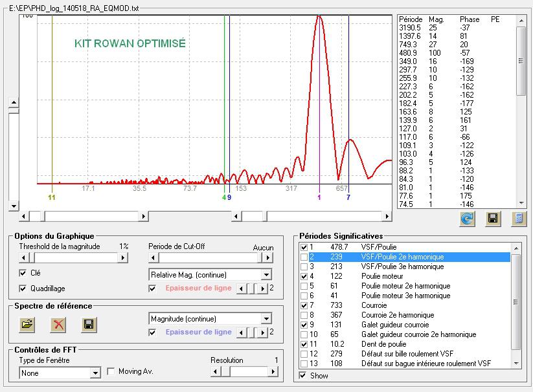Select row 10 Galet guideur courroie 2e harmonique
The height and width of the screenshot is (392, 533).
pos(405,334)
